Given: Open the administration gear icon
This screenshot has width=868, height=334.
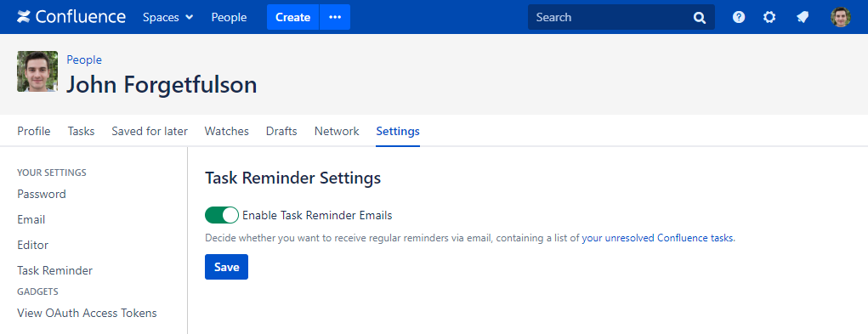Looking at the screenshot, I should point(769,17).
